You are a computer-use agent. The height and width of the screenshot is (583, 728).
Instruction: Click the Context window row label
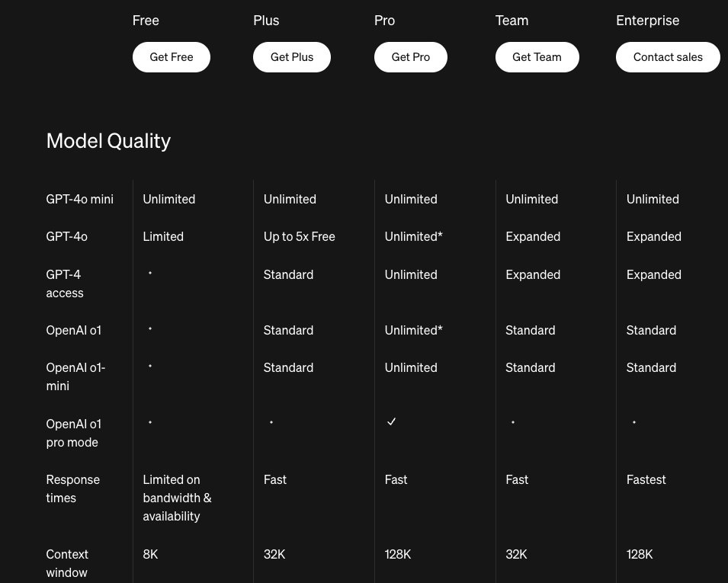(67, 563)
